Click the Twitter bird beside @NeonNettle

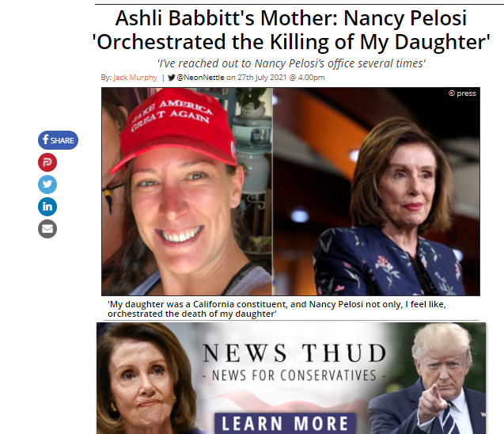coord(172,78)
